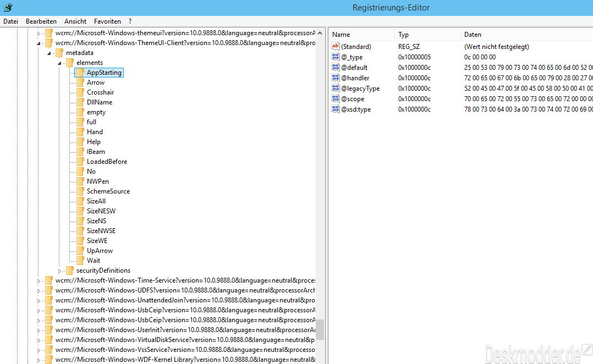The width and height of the screenshot is (593, 364).
Task: Select the SizeWE key
Action: coord(97,241)
